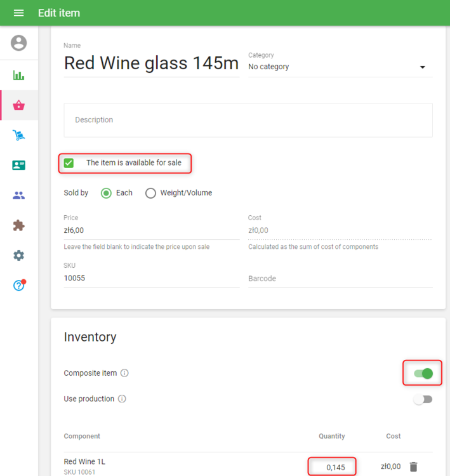The image size is (450, 476).
Task: Edit the Red Wine 1L quantity field
Action: pyautogui.click(x=332, y=467)
